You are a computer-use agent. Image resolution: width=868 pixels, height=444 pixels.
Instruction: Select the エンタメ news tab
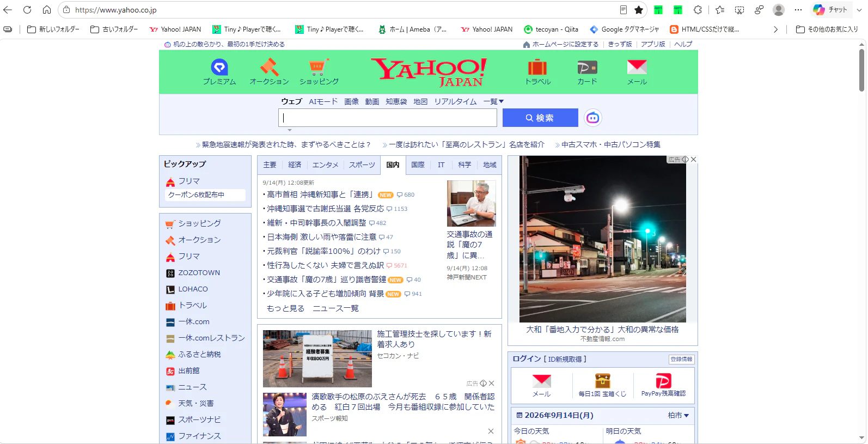(325, 165)
